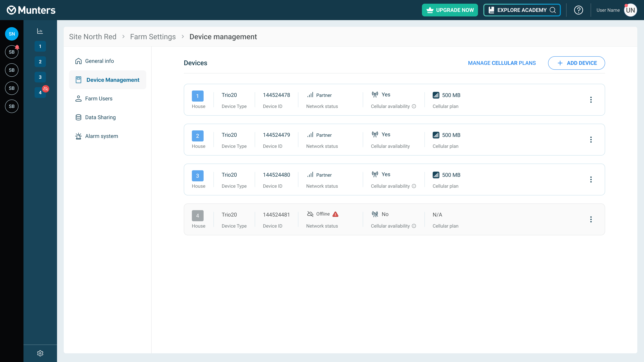Screen dimensions: 644x362
Task: Expand the kebab menu on offline device 4
Action: 591,219
